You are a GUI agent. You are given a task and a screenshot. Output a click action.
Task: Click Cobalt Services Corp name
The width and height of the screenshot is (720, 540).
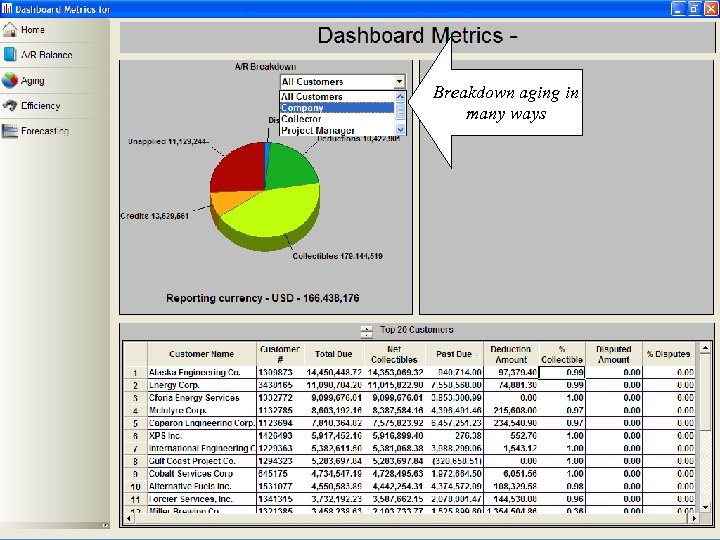191,473
